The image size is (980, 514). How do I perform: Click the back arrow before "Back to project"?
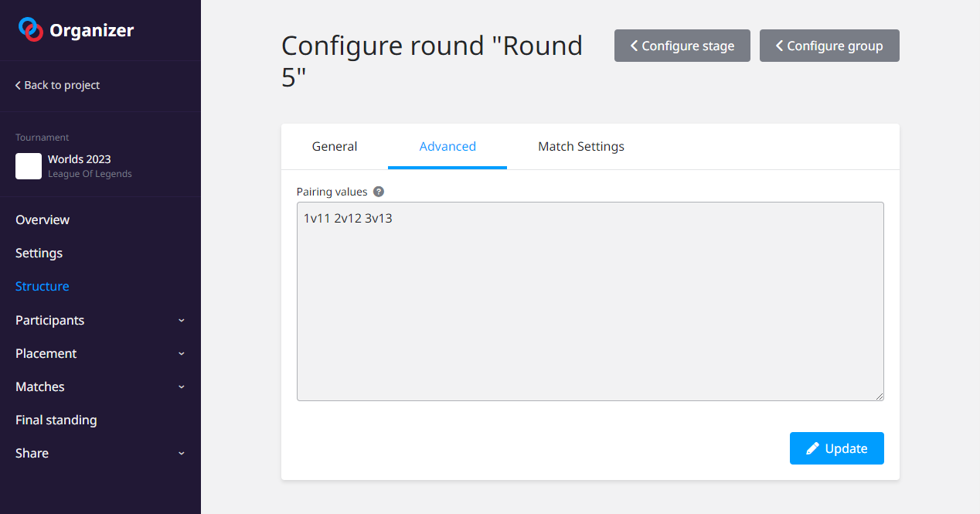pos(17,85)
